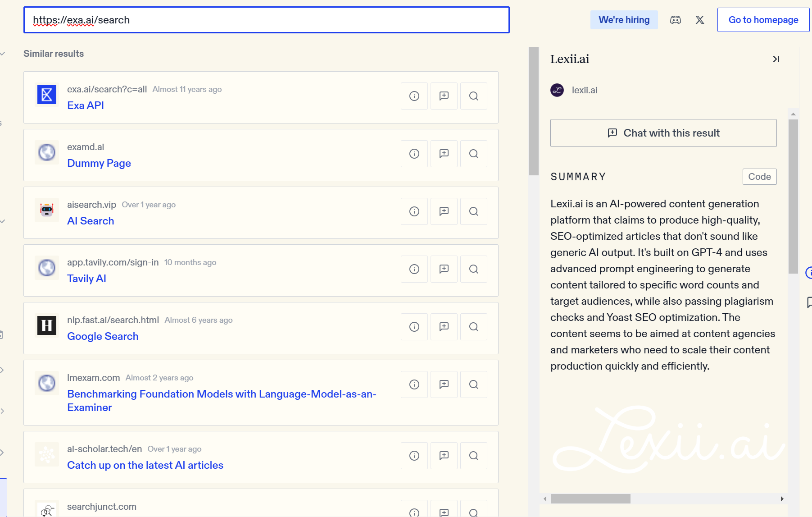This screenshot has width=812, height=517.
Task: Chat with the Google Search result
Action: click(444, 327)
